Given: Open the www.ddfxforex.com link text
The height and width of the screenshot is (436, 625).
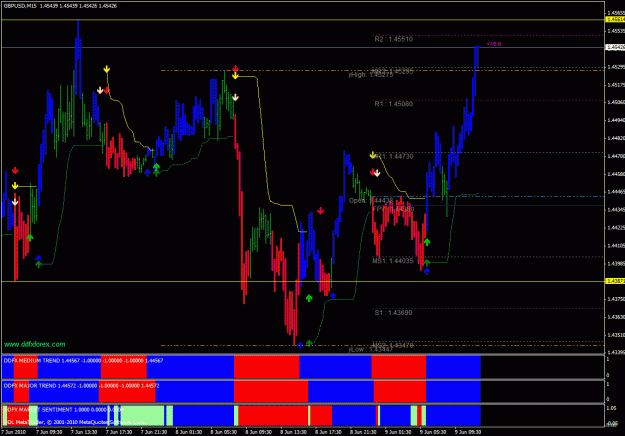Looking at the screenshot, I should click(35, 344).
